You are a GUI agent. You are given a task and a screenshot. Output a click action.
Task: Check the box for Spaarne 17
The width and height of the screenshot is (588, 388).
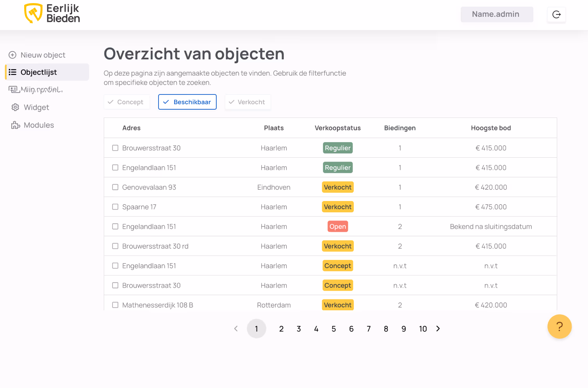tap(115, 207)
